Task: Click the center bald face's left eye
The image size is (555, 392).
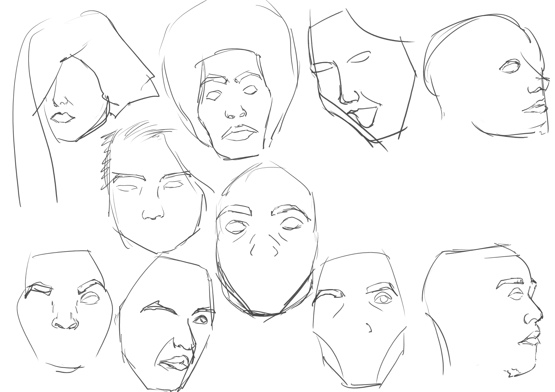Action: pyautogui.click(x=236, y=227)
